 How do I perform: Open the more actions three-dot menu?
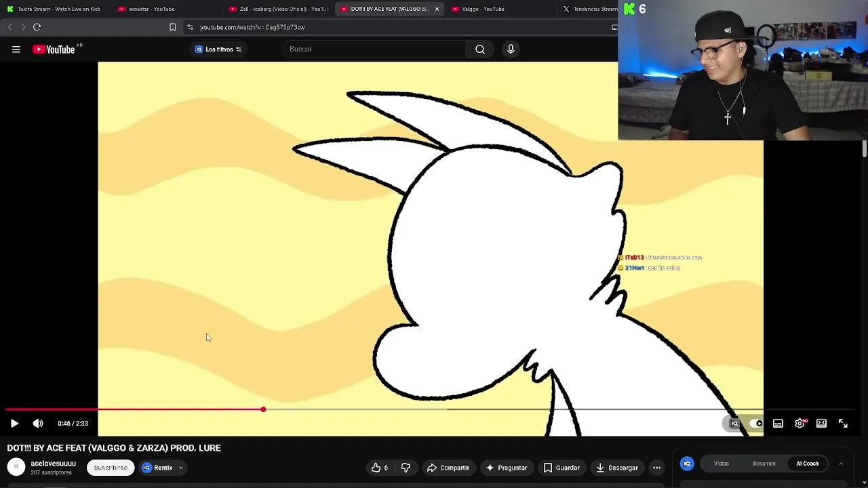[656, 468]
